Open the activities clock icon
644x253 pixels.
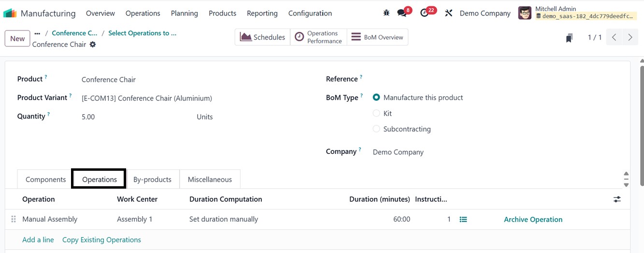pyautogui.click(x=425, y=13)
